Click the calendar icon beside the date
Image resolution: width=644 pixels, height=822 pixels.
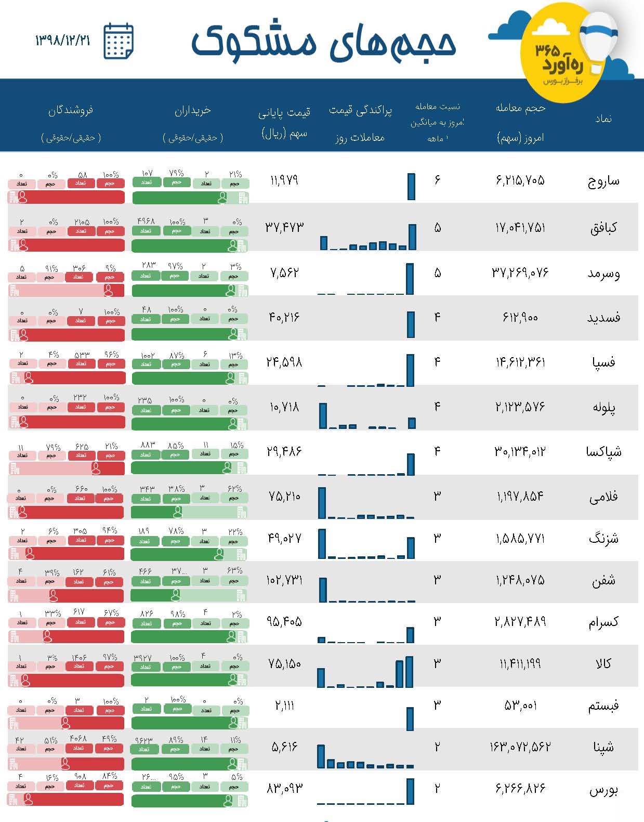(x=119, y=41)
